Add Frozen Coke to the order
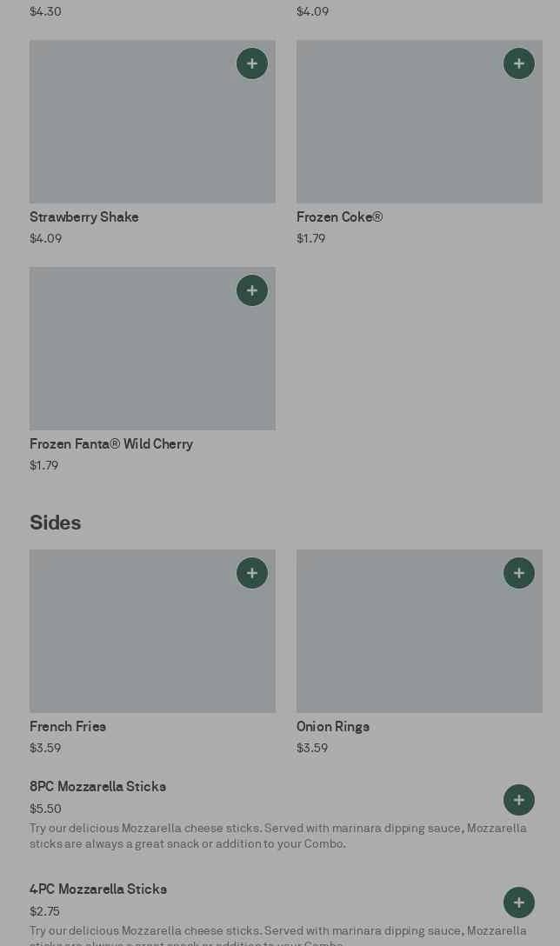 [519, 63]
